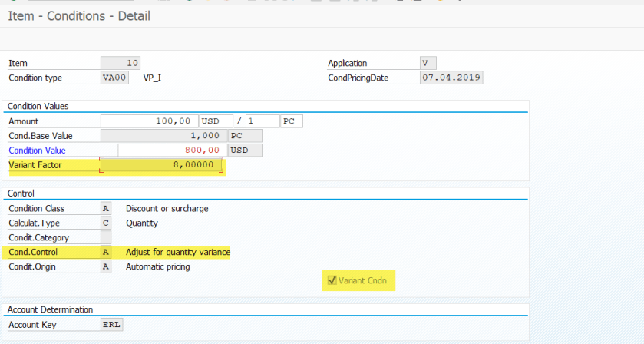Click the Amount field showing 100,00
The width and height of the screenshot is (644, 344).
click(150, 121)
